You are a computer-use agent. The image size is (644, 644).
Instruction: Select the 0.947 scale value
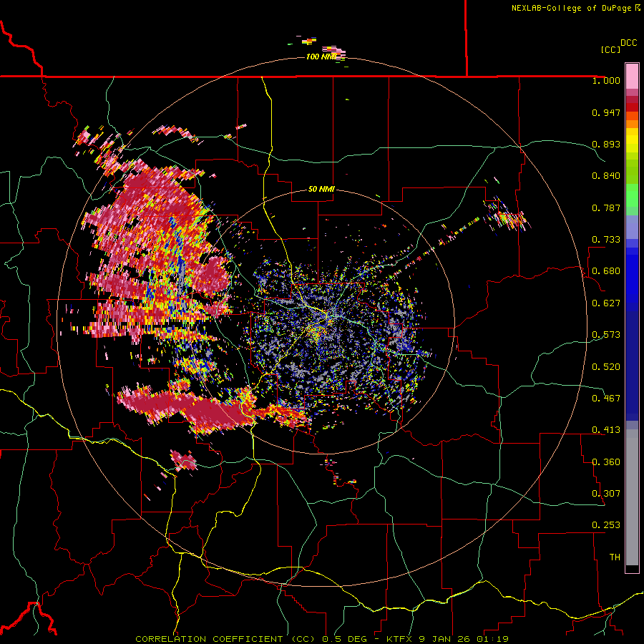coord(606,112)
